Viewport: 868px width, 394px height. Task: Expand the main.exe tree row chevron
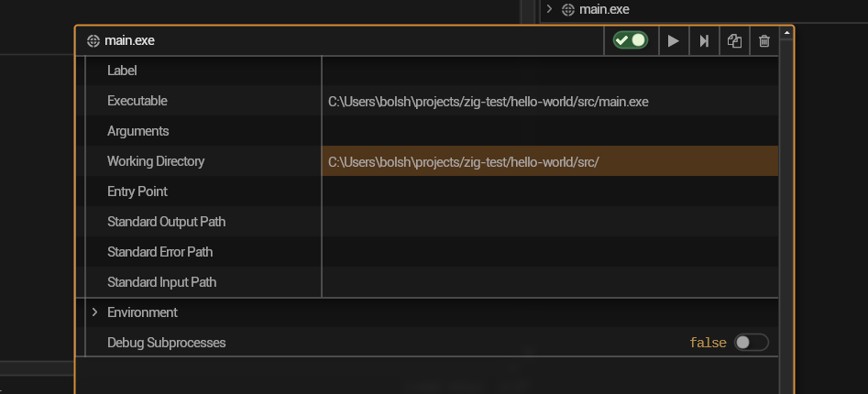point(549,9)
